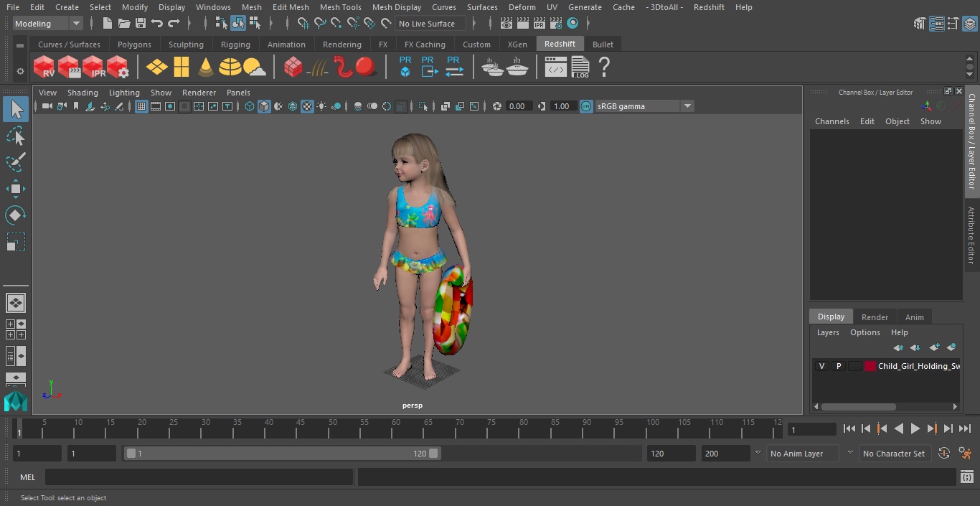Open the No Character Set dropdown

(x=894, y=454)
